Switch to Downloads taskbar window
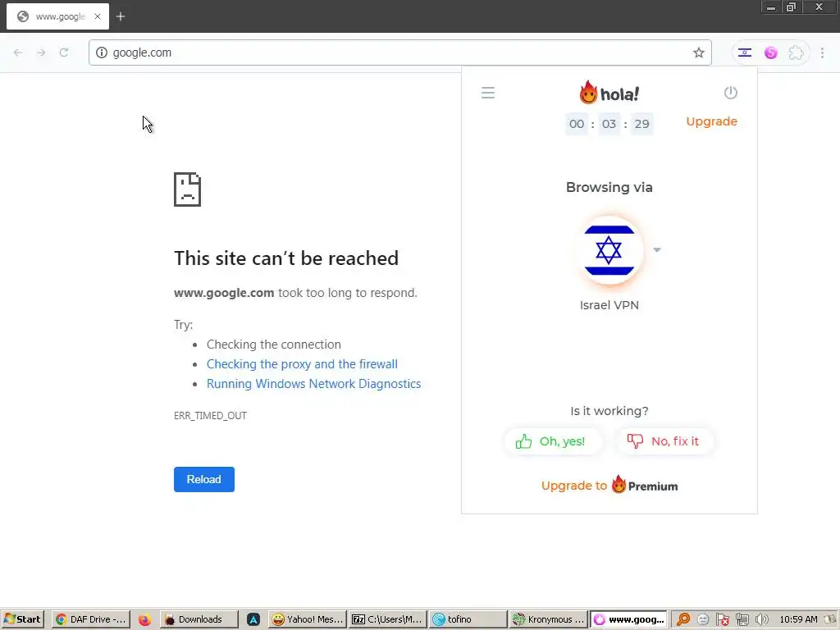Screen dimensions: 840x630 pos(199,619)
